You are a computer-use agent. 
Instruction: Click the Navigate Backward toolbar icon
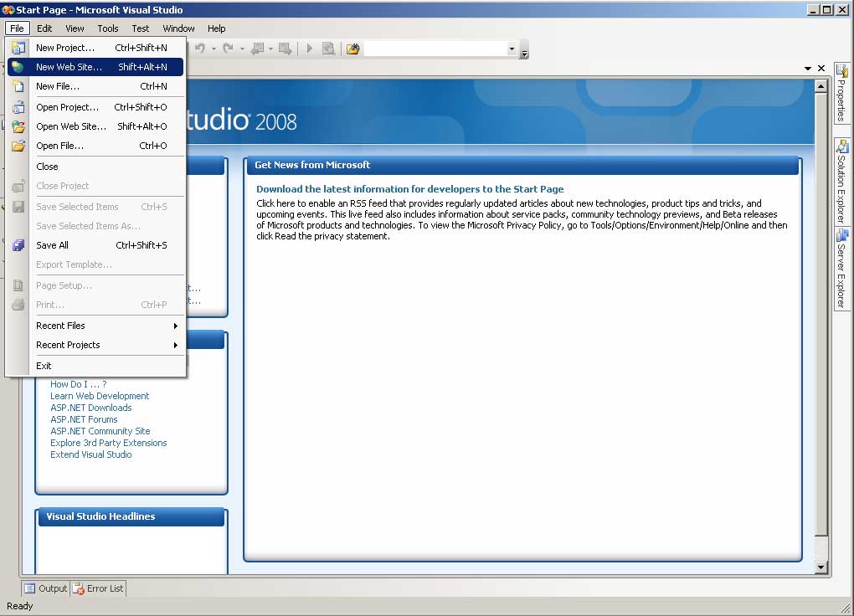258,49
